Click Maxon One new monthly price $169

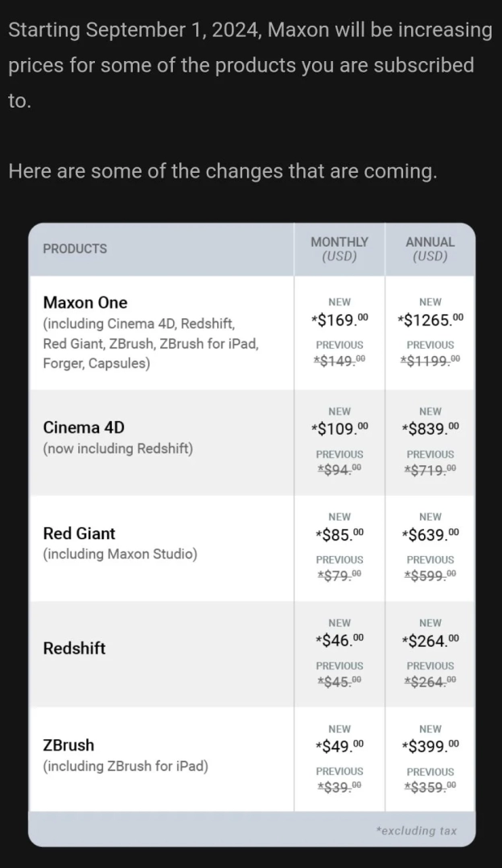[x=339, y=320]
